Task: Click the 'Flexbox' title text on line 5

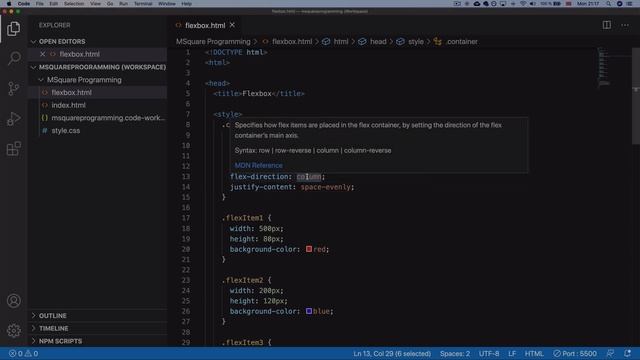Action: [257, 93]
